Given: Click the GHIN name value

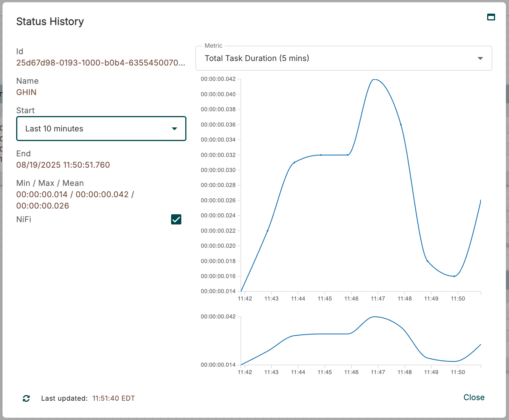Looking at the screenshot, I should 26,92.
